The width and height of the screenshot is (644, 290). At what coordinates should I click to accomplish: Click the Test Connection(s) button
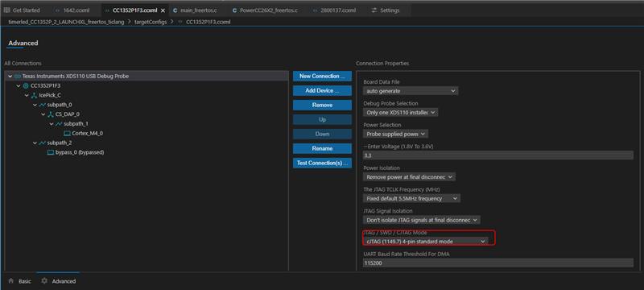[323, 163]
